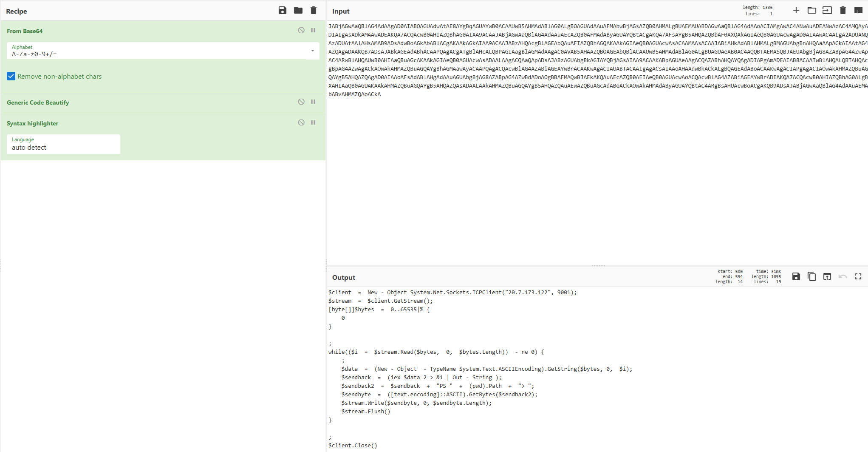Undo changes in the output
This screenshot has height=452, width=868.
coord(843,276)
